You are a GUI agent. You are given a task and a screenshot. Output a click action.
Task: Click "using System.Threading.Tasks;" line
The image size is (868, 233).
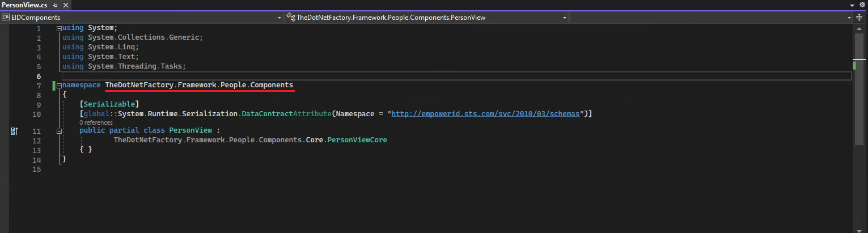tap(124, 66)
